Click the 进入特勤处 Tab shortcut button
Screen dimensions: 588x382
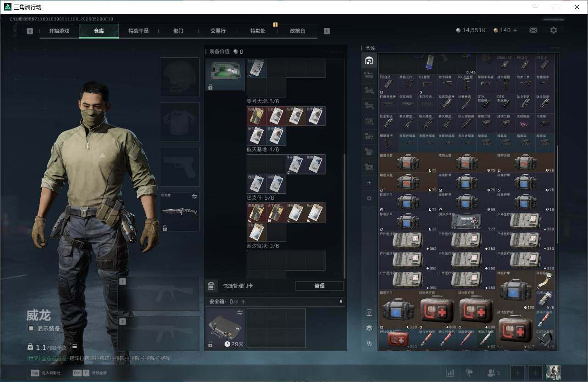(x=46, y=373)
